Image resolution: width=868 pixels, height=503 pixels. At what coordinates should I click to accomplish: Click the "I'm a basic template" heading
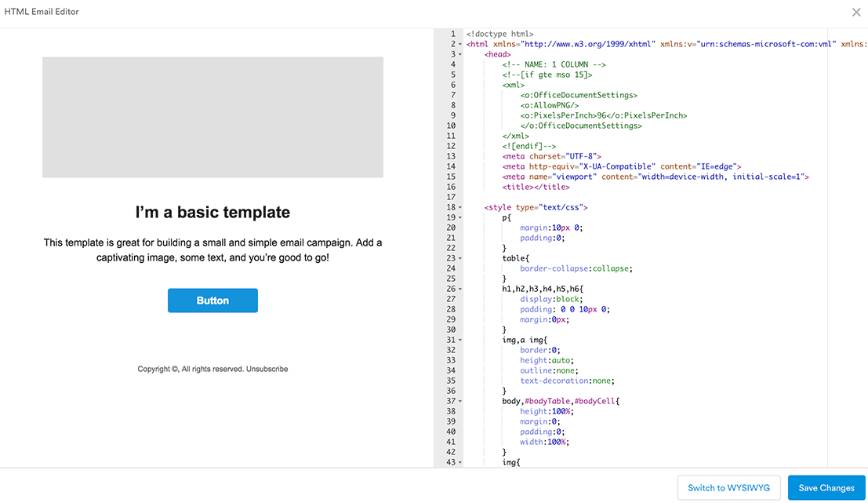pos(212,213)
